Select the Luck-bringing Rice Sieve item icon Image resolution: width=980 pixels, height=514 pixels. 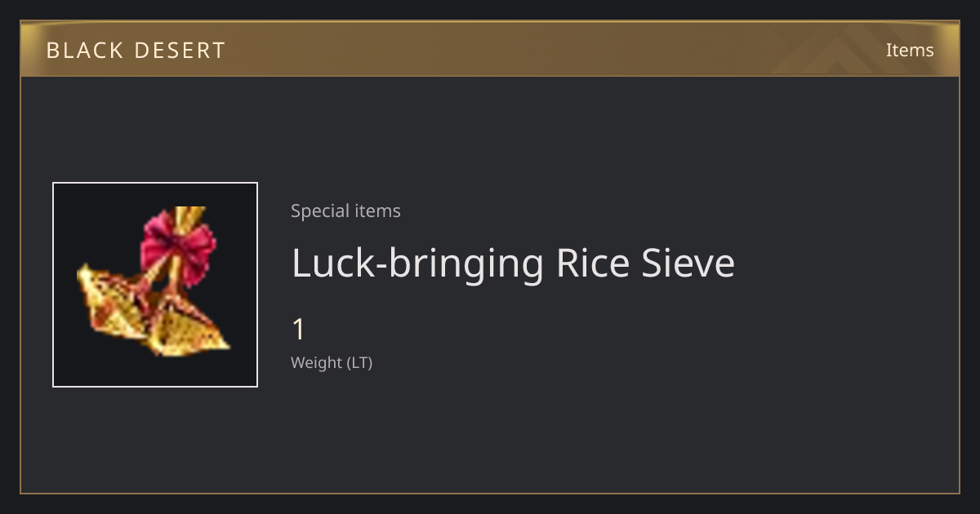click(x=155, y=285)
